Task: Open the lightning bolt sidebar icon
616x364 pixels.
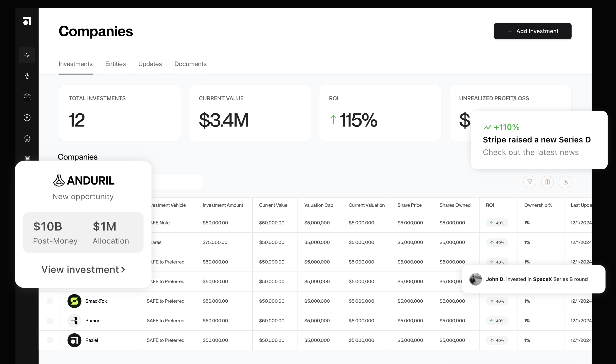Action: pos(27,76)
